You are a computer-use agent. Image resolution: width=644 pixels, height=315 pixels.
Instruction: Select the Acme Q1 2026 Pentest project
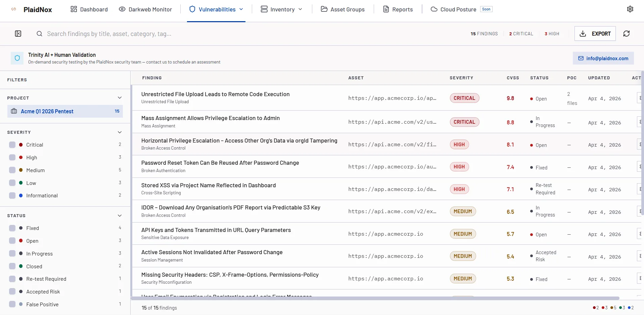[x=47, y=111]
